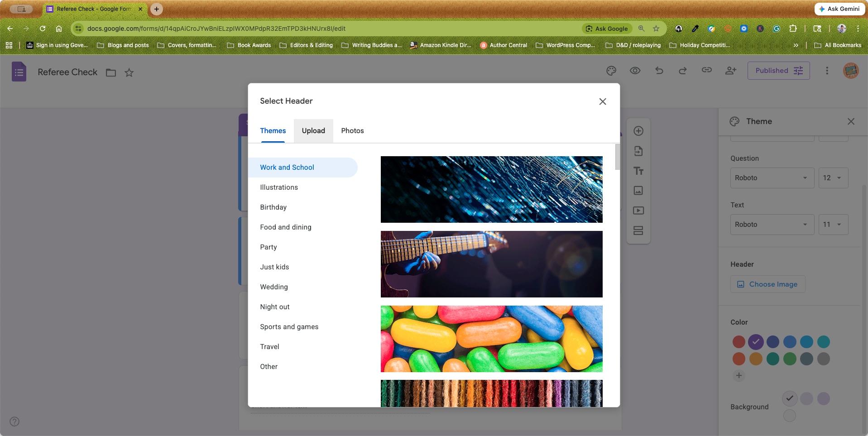
Task: Open the Chrome extensions puzzle icon
Action: click(793, 29)
